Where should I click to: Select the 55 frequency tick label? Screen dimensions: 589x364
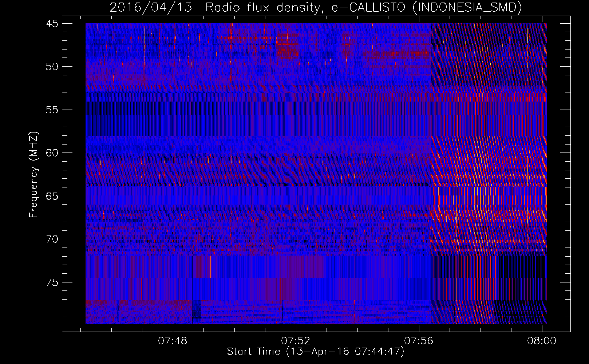coord(52,110)
